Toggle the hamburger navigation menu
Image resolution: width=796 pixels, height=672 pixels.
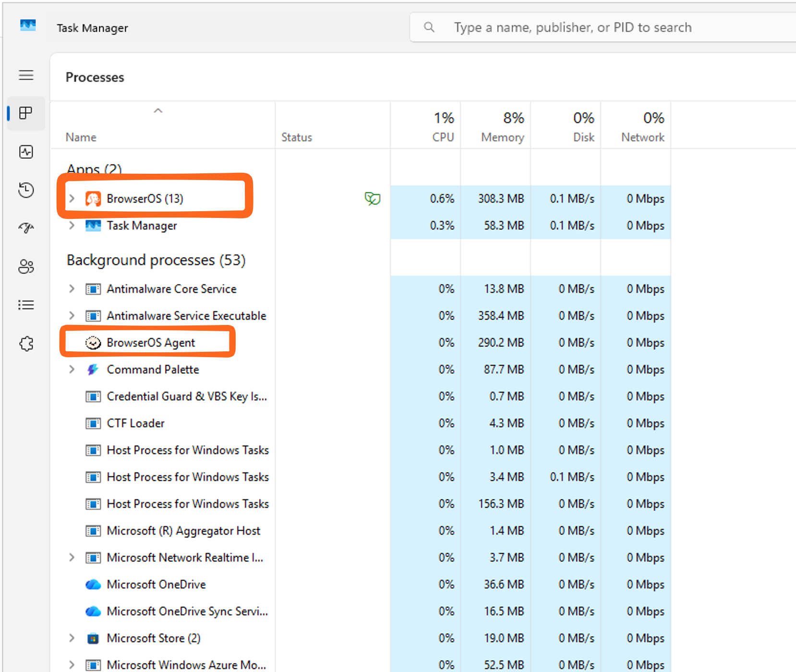(26, 75)
